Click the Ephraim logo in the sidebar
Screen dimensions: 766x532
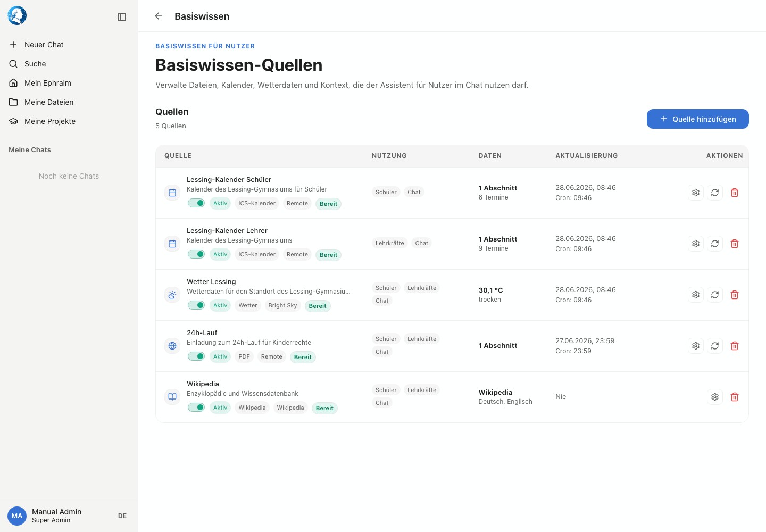[17, 16]
